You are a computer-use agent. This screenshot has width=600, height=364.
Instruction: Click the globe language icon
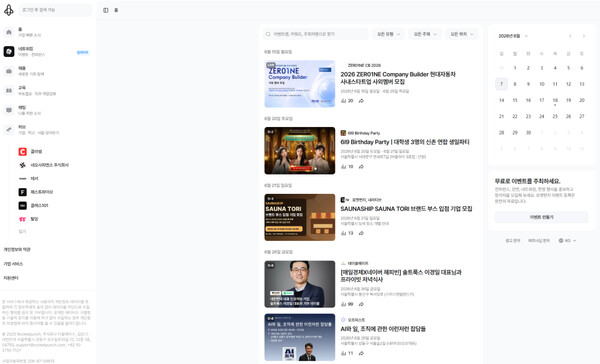coord(561,241)
